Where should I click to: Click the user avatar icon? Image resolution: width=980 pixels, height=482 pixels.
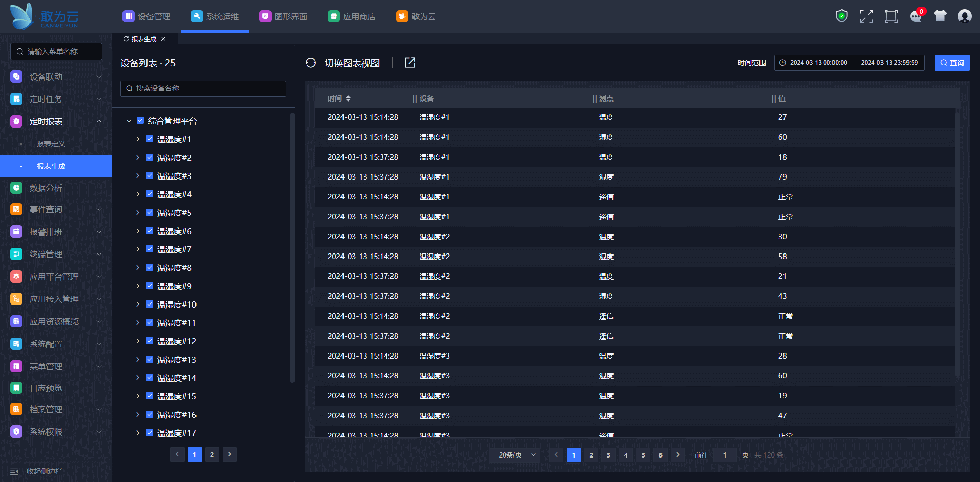[x=964, y=16]
